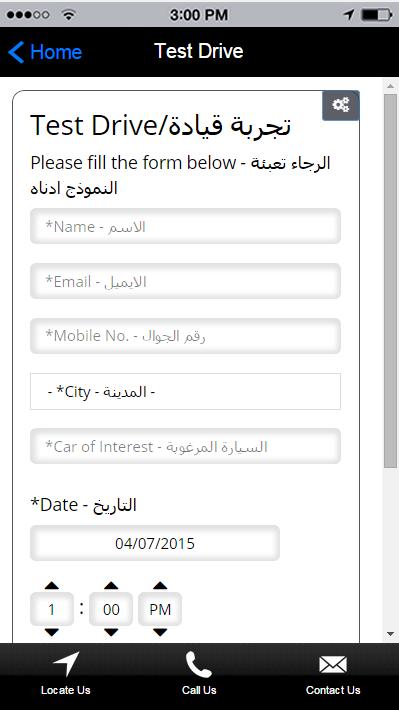Increase the hour with the up arrow

(52, 585)
